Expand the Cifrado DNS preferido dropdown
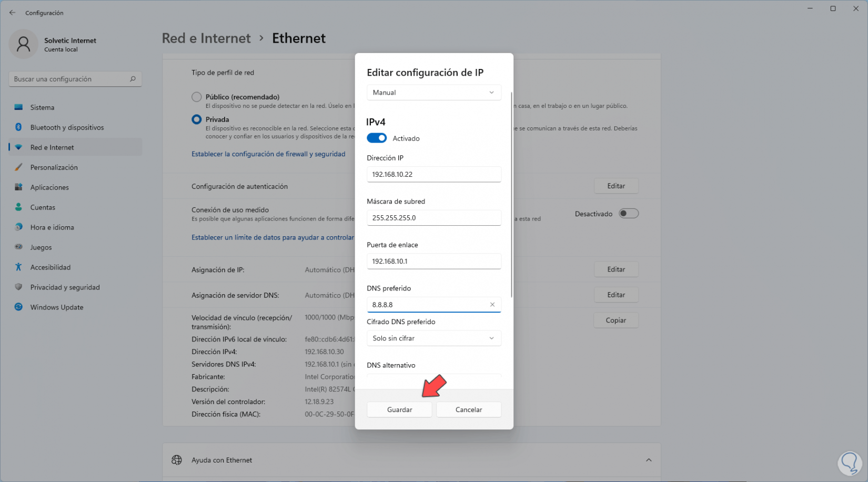Viewport: 868px width, 482px height. pyautogui.click(x=433, y=338)
